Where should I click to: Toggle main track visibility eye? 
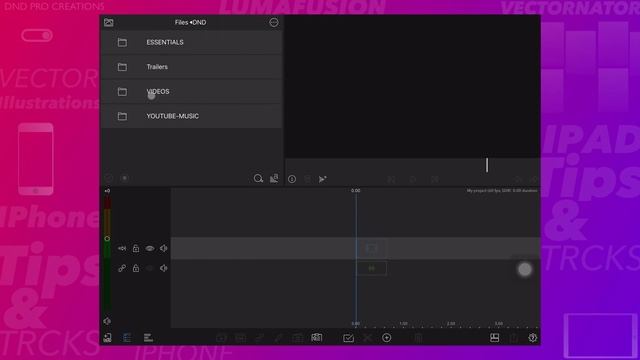(x=150, y=248)
